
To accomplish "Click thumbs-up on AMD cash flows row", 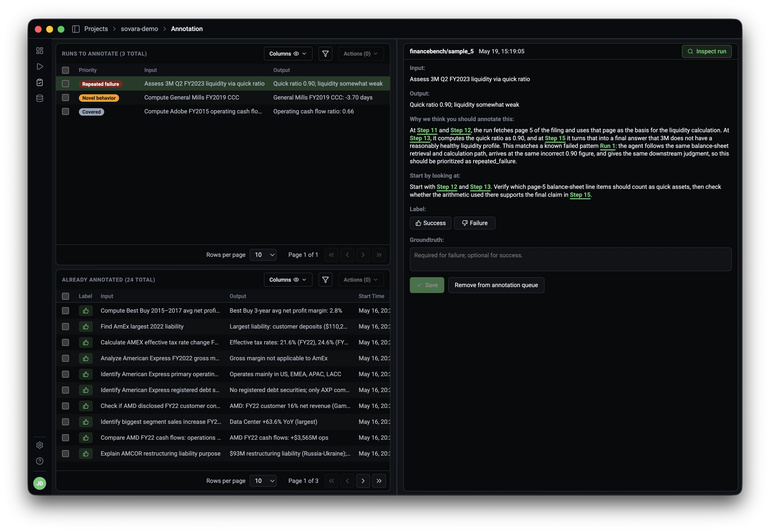I will (x=86, y=438).
